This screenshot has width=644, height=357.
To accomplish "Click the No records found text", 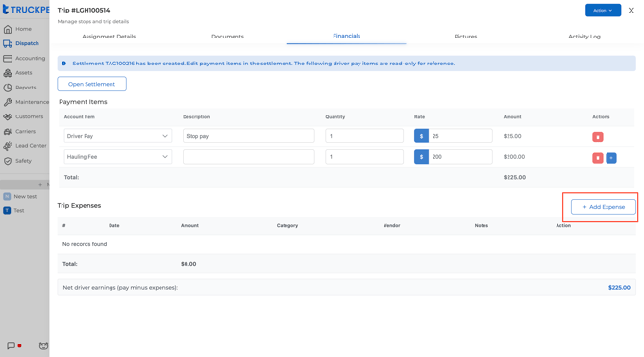I will (x=85, y=244).
